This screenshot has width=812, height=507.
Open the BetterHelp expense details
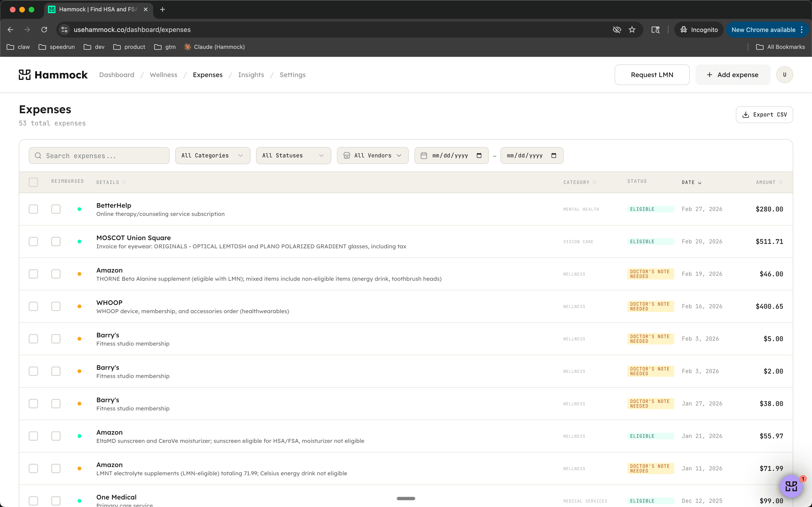coord(114,206)
